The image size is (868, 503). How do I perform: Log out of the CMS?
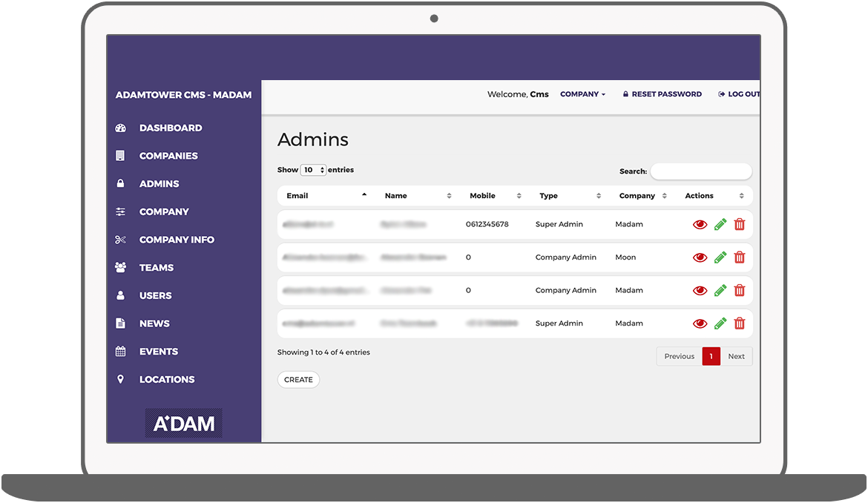coord(738,94)
